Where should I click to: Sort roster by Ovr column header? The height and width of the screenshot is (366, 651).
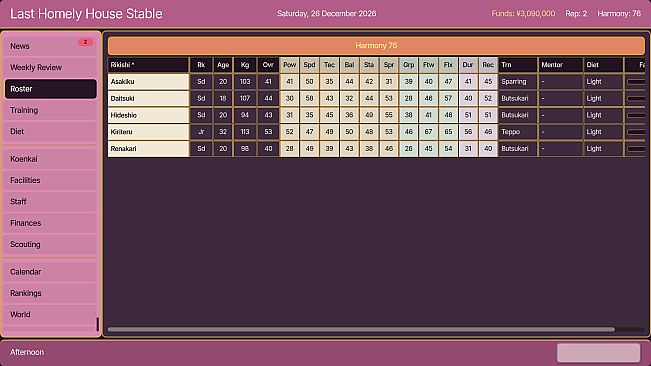268,65
